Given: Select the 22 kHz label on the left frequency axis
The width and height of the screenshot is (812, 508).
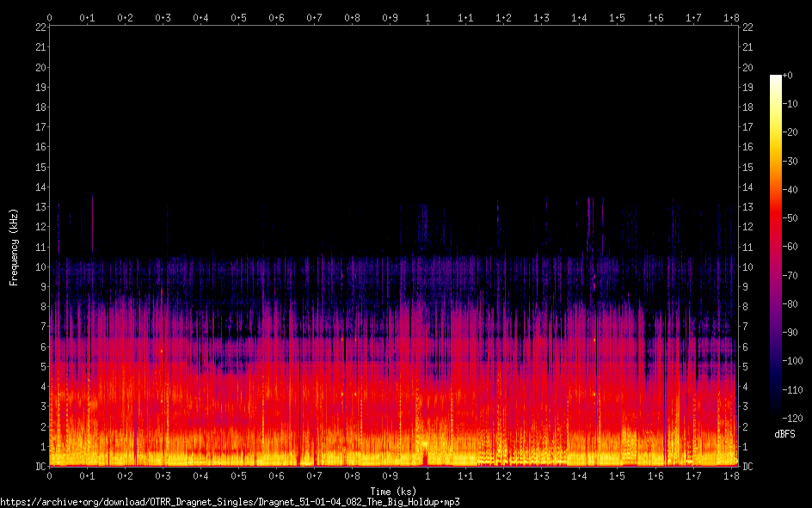Looking at the screenshot, I should click(x=40, y=27).
